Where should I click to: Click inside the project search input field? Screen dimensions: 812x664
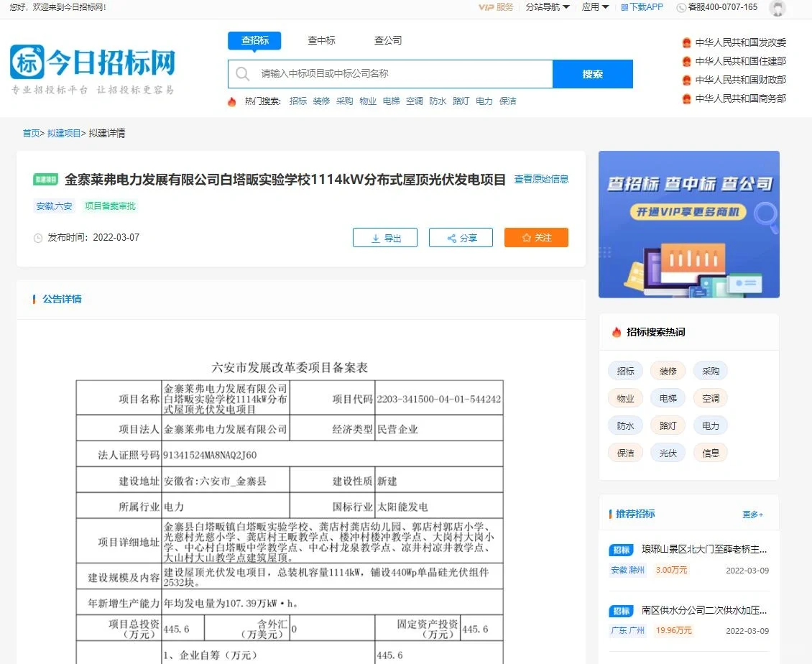point(395,74)
